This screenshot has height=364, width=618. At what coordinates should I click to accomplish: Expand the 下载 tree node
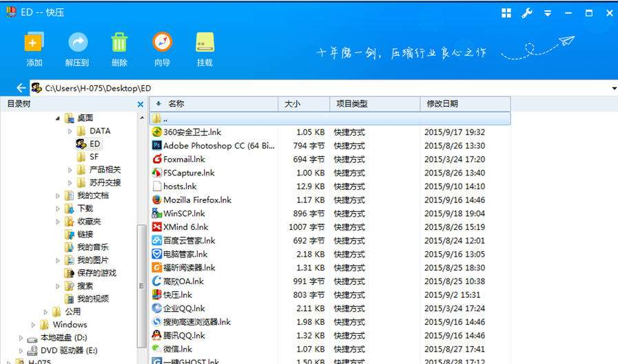coord(58,208)
